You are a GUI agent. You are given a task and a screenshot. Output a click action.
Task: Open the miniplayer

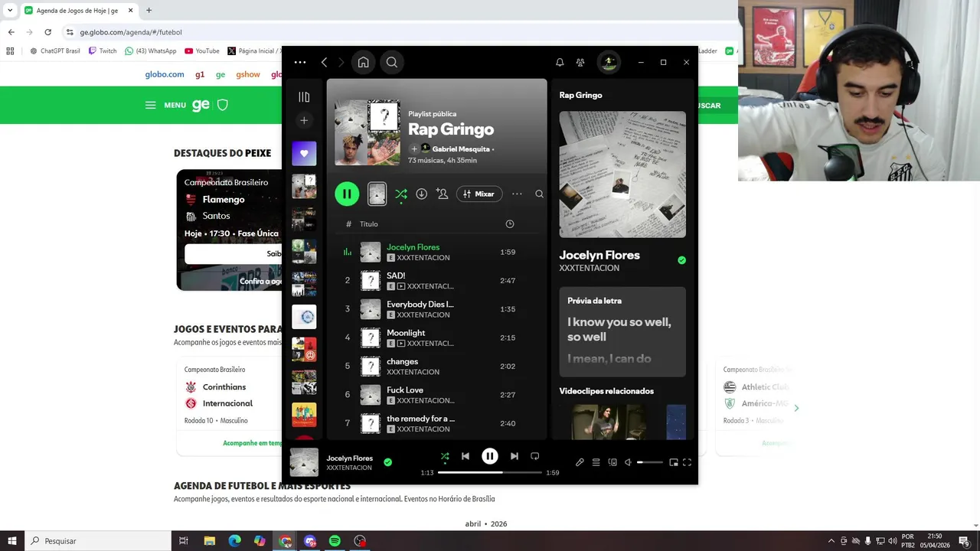[x=674, y=462]
